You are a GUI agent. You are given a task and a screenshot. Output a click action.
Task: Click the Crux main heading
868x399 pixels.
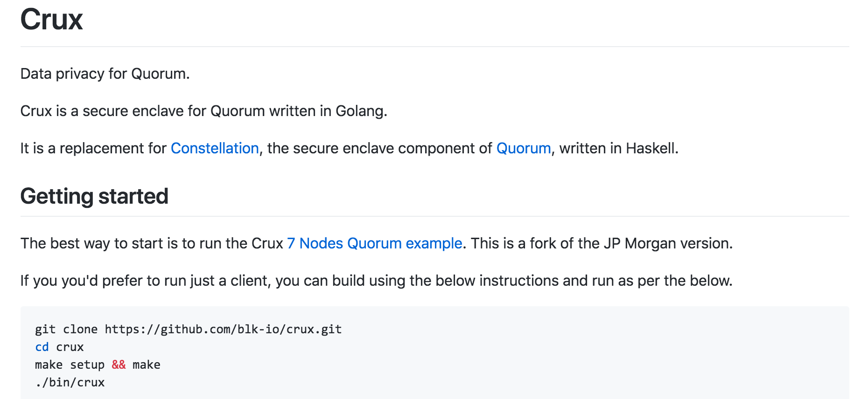(51, 20)
